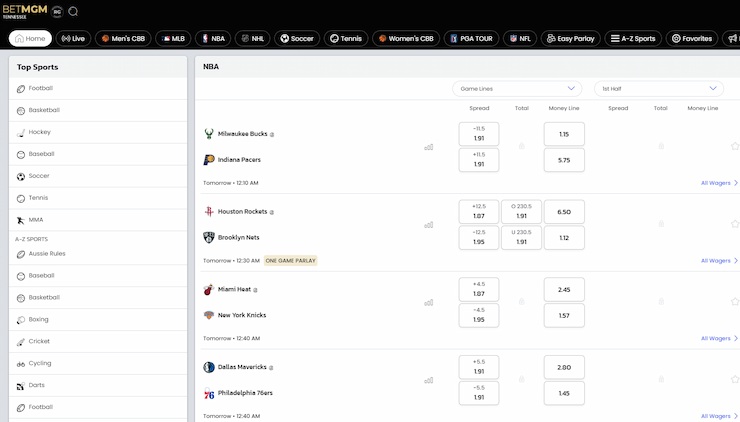The image size is (740, 422).
Task: Click the Philadelphia 76ers team logo
Action: tap(209, 393)
